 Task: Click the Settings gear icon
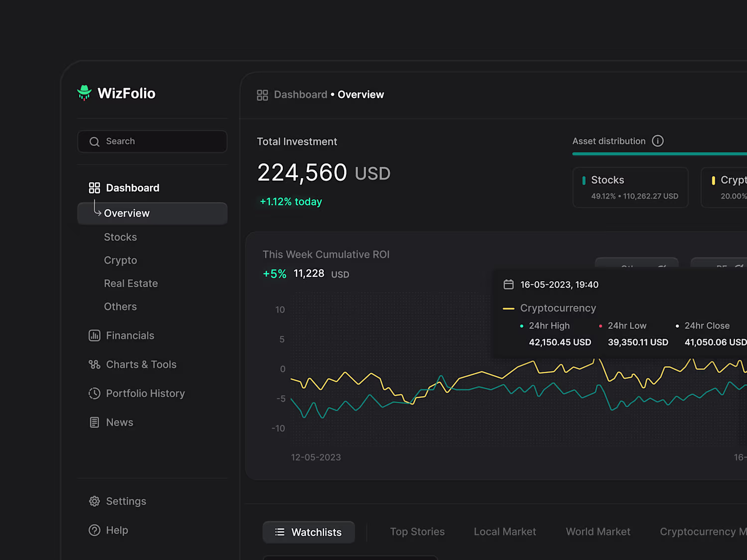94,501
